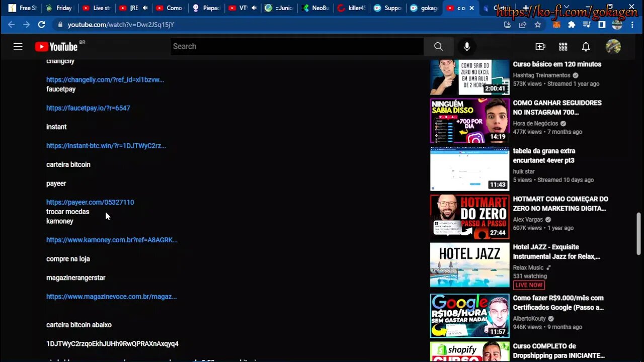This screenshot has height=362, width=644.
Task: Open the 11:43 tabela video thumbnail
Action: [x=469, y=169]
